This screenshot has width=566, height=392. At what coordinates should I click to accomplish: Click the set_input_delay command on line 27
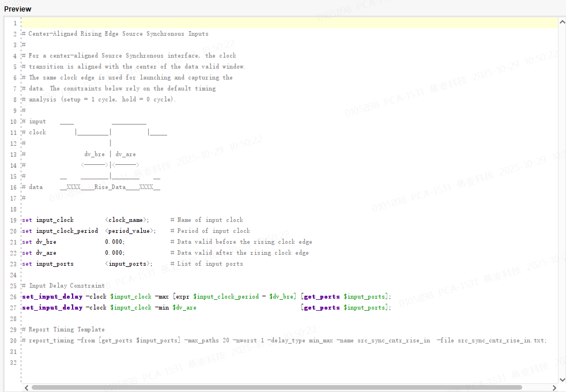click(x=52, y=307)
